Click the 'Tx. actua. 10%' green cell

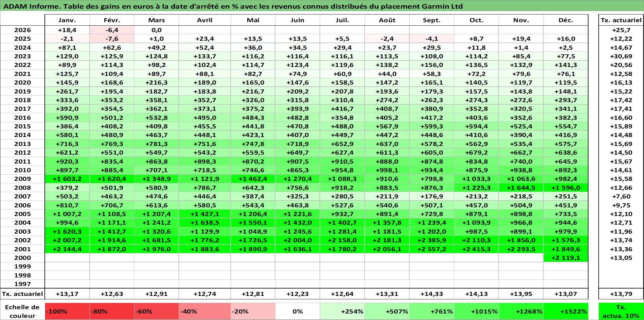(x=621, y=311)
